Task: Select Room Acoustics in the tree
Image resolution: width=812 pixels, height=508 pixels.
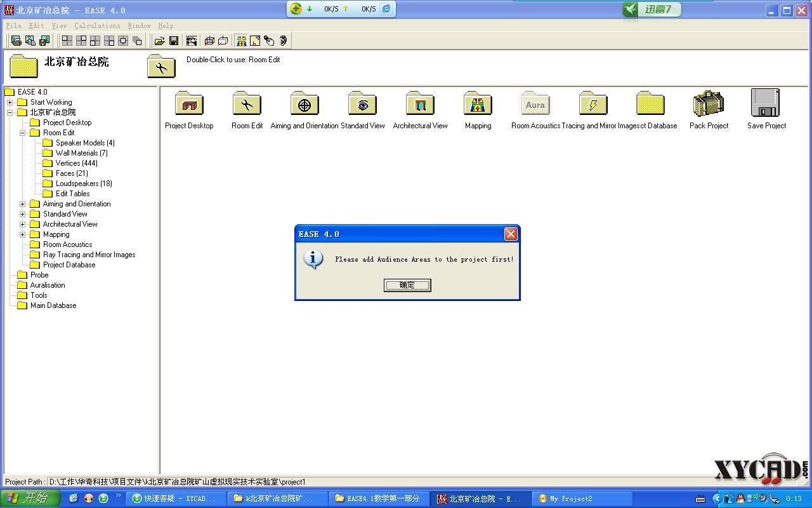Action: pos(67,244)
